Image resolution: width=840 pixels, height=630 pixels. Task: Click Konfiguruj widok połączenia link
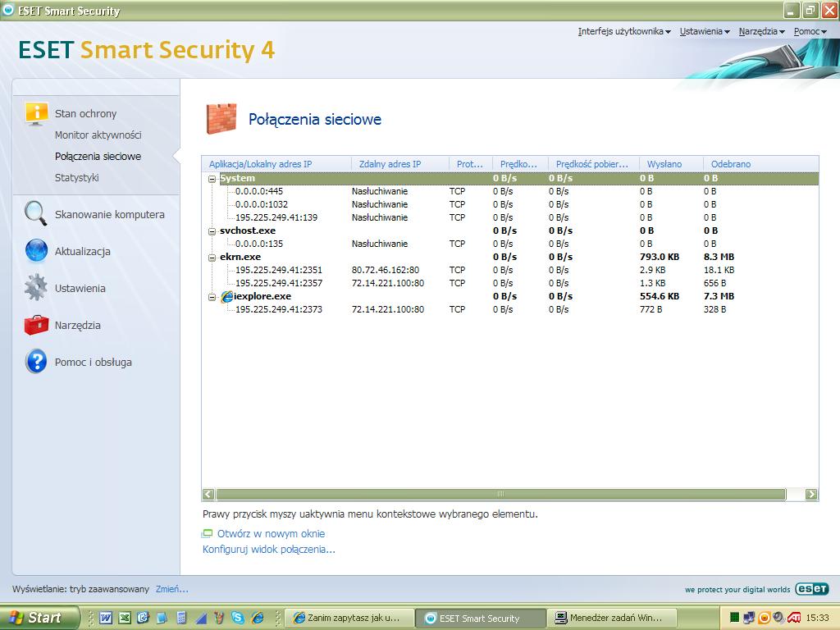coord(268,549)
